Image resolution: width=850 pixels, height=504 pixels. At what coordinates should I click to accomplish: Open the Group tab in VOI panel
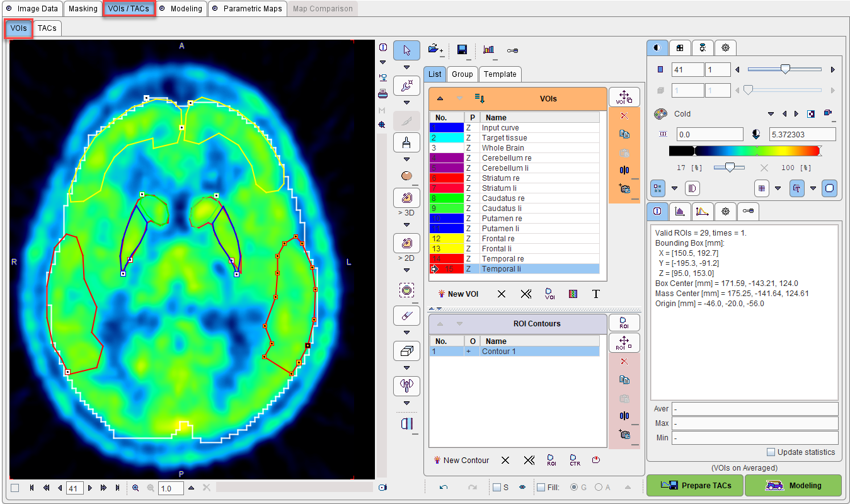pos(462,74)
